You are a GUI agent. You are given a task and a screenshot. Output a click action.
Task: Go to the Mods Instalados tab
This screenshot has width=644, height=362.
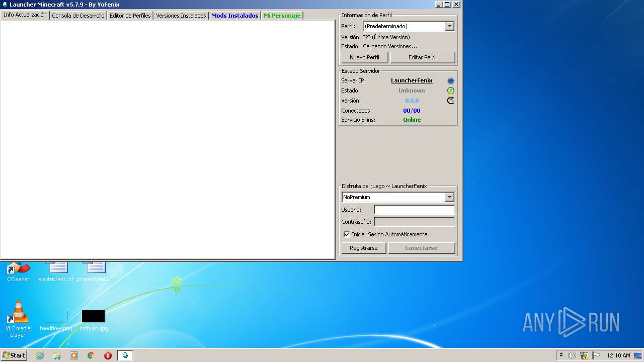pyautogui.click(x=235, y=16)
